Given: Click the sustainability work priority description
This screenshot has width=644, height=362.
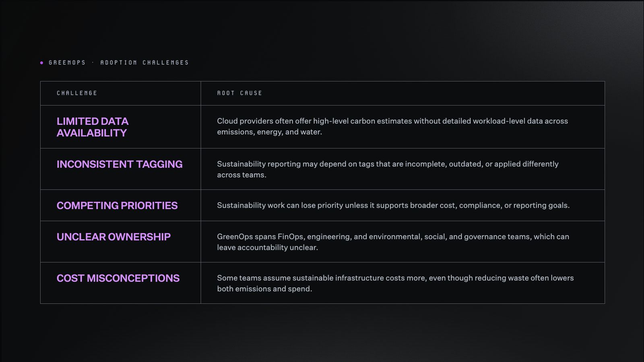Looking at the screenshot, I should (x=393, y=205).
